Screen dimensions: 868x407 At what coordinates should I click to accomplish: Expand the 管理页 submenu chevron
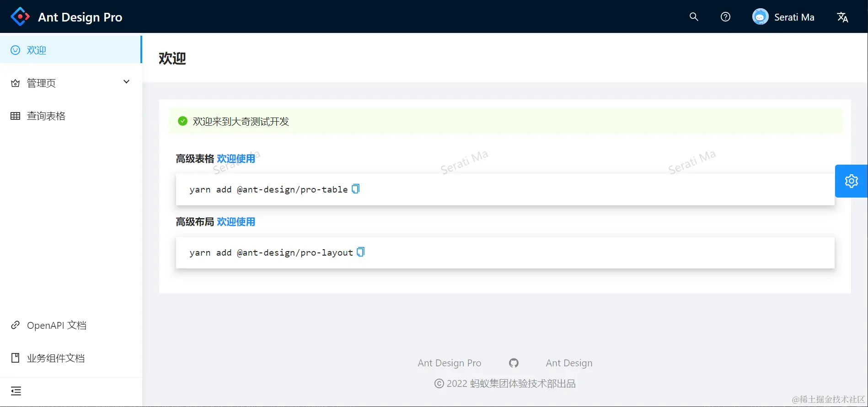(127, 82)
